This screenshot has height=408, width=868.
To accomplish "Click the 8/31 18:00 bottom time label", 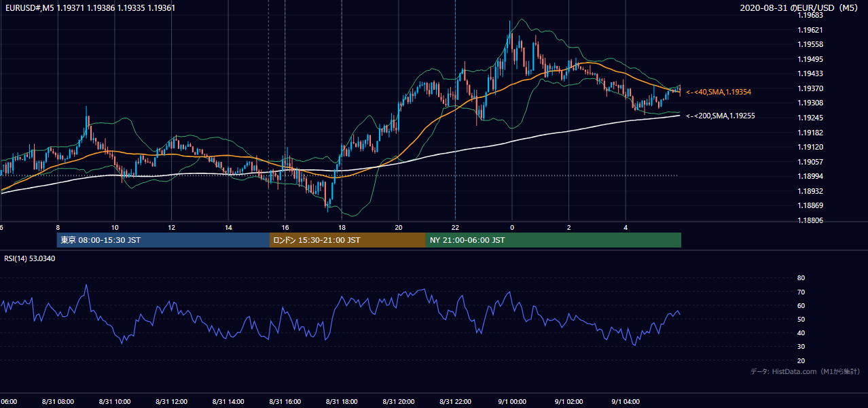I will click(342, 402).
